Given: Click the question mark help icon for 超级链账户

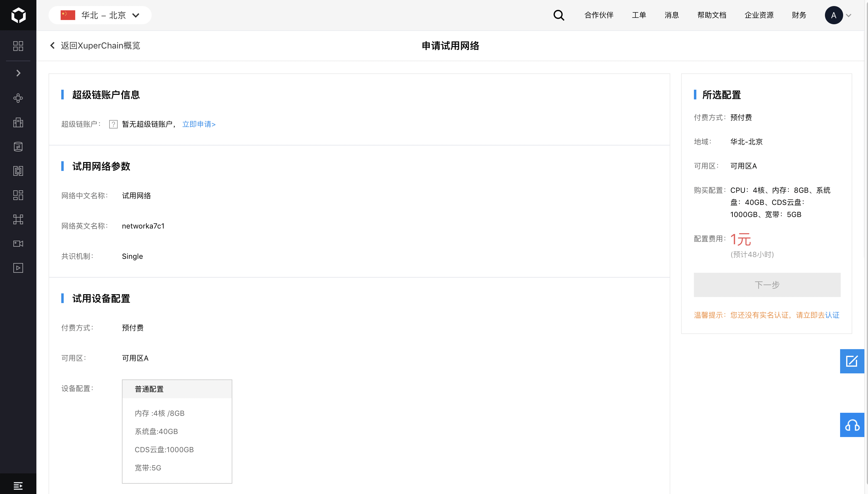Looking at the screenshot, I should (113, 125).
